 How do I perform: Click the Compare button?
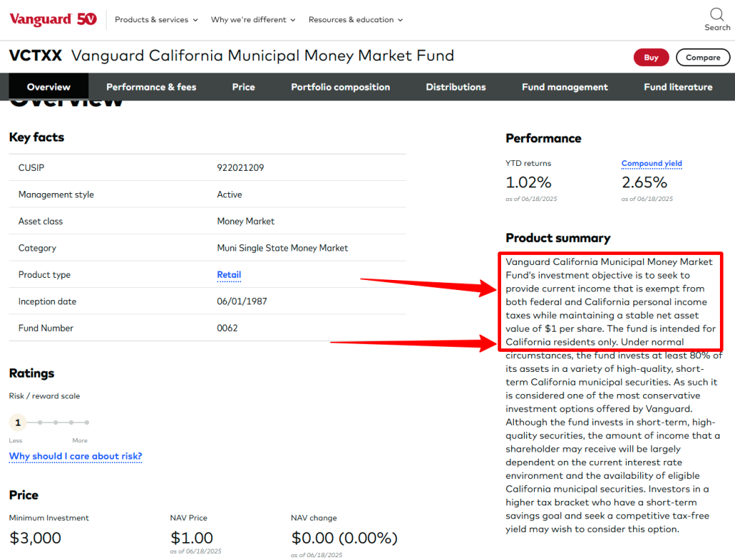tap(702, 57)
